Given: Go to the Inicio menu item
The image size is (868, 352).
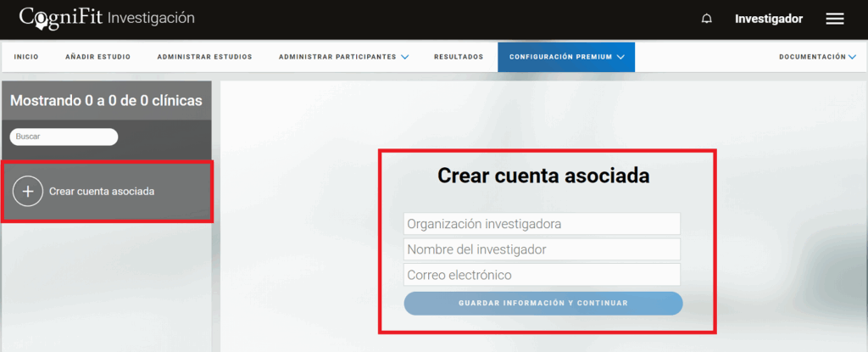Looking at the screenshot, I should pos(26,57).
